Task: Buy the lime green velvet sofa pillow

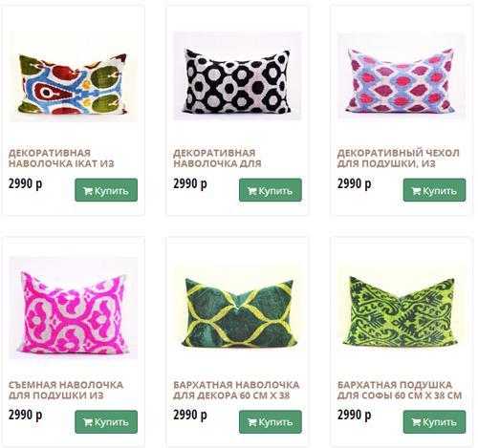Action: 434,422
